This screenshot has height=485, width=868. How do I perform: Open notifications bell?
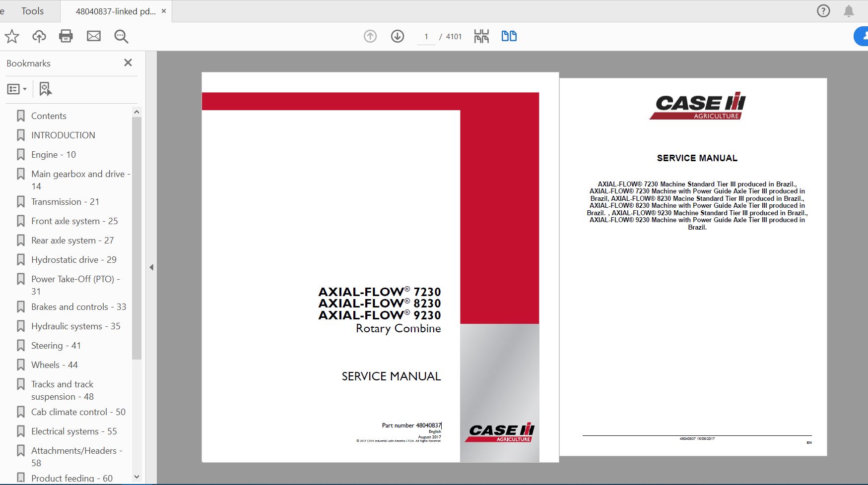pyautogui.click(x=849, y=11)
